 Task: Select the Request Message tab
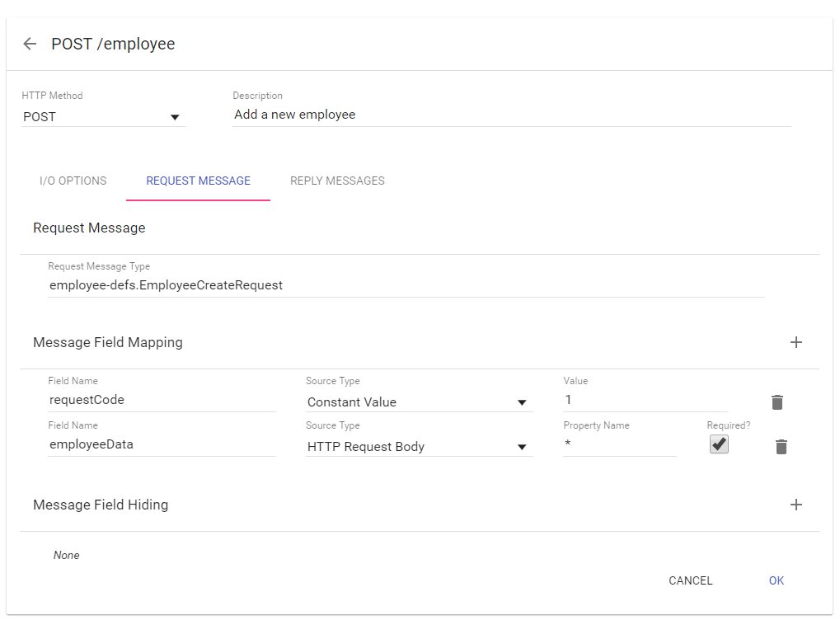click(x=198, y=181)
